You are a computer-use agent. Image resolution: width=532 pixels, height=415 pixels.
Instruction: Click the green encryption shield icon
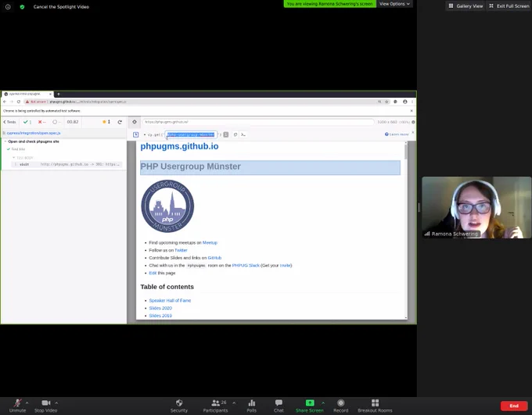[22, 6]
